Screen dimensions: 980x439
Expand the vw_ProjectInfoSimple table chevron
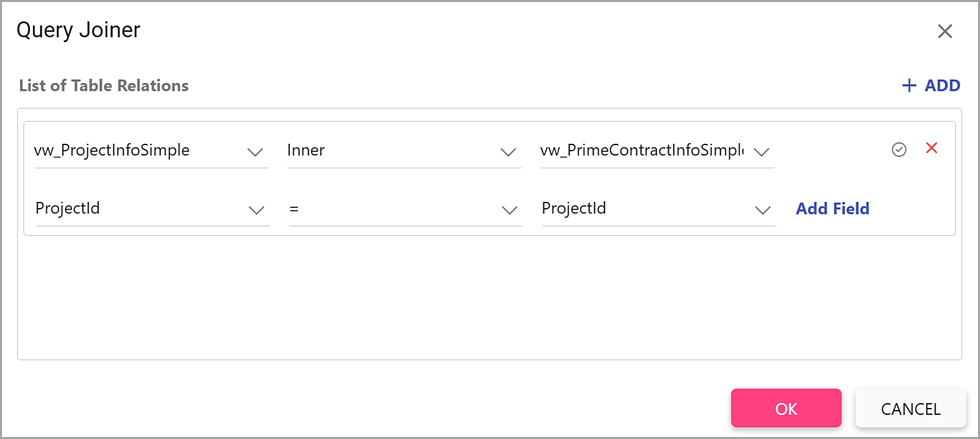[x=255, y=152]
